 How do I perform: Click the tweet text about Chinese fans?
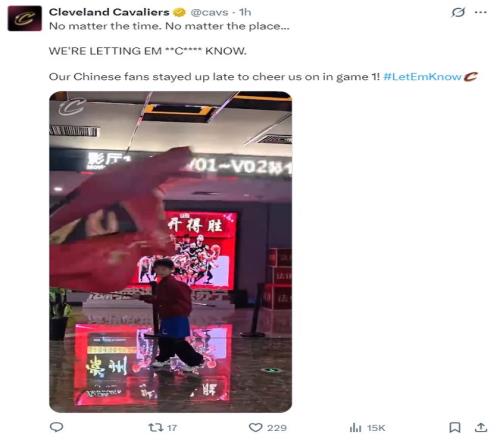coord(214,77)
